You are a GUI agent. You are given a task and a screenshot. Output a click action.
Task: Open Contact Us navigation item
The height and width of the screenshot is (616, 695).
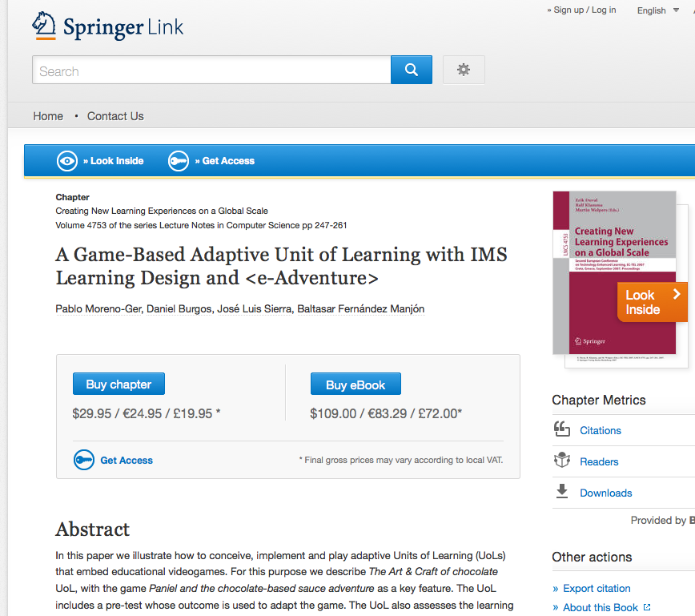click(115, 116)
